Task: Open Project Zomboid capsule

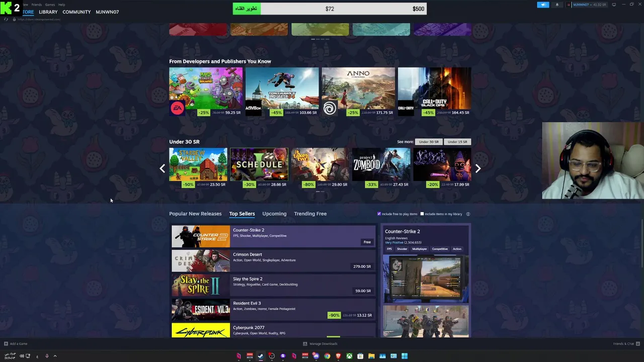Action: (x=381, y=168)
